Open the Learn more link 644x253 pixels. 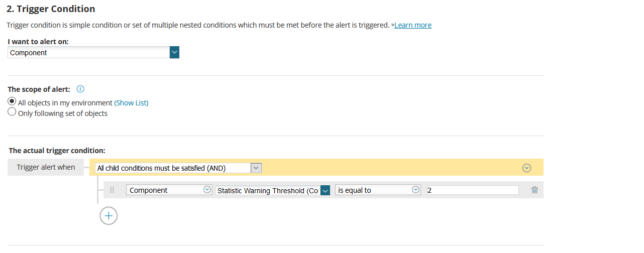(412, 25)
